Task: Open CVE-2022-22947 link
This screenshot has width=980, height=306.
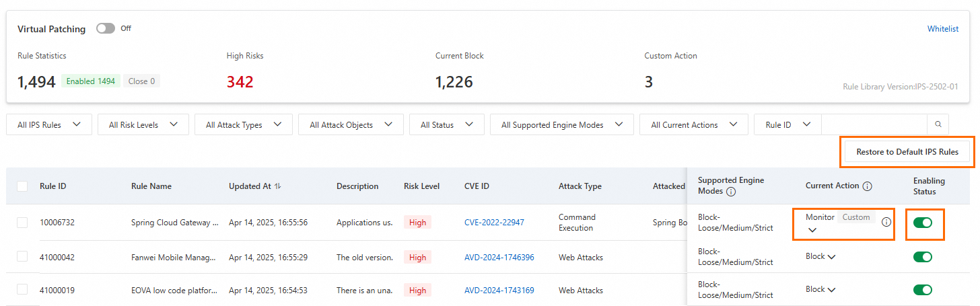Action: (494, 223)
